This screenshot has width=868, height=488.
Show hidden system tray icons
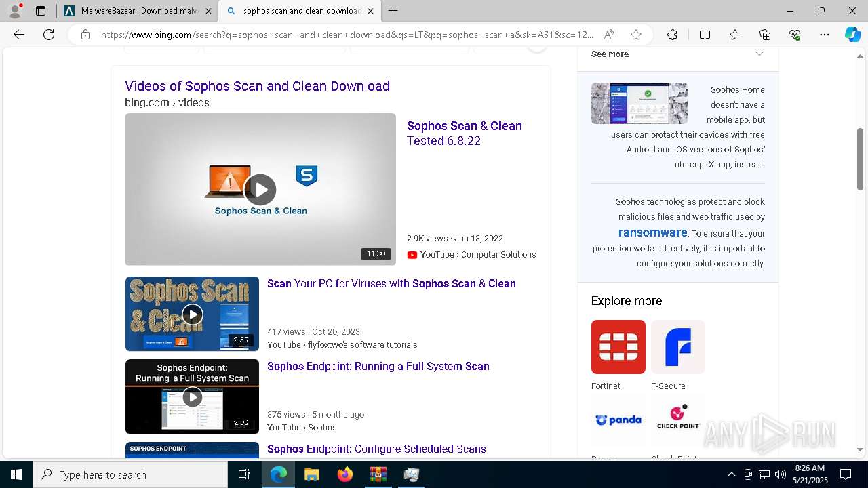point(731,474)
